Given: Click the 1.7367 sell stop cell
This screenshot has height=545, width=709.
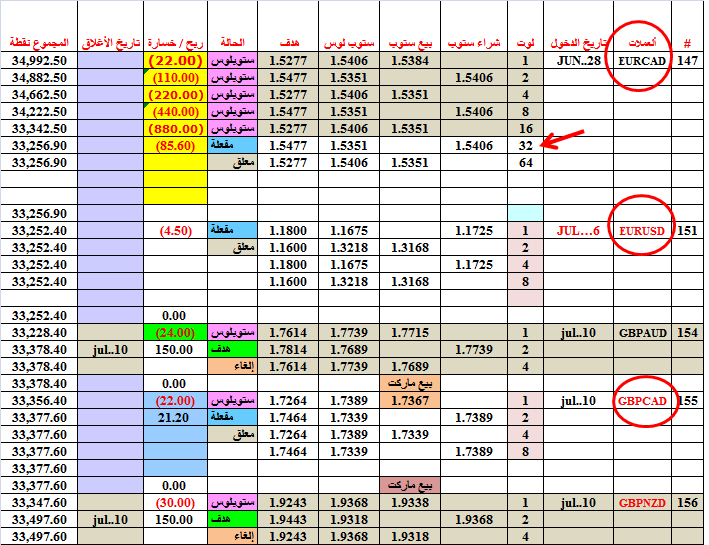Looking at the screenshot, I should 410,400.
